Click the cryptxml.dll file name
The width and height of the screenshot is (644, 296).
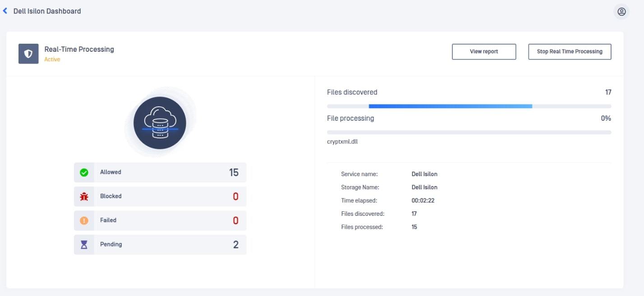click(342, 142)
